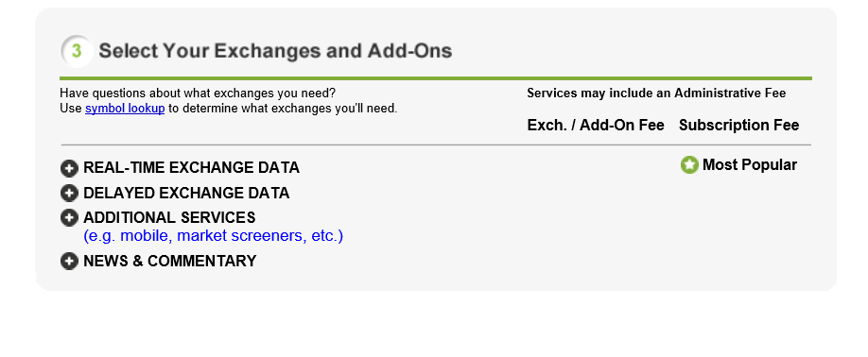Expand the DELAYED EXCHANGE DATA section label

[x=186, y=193]
